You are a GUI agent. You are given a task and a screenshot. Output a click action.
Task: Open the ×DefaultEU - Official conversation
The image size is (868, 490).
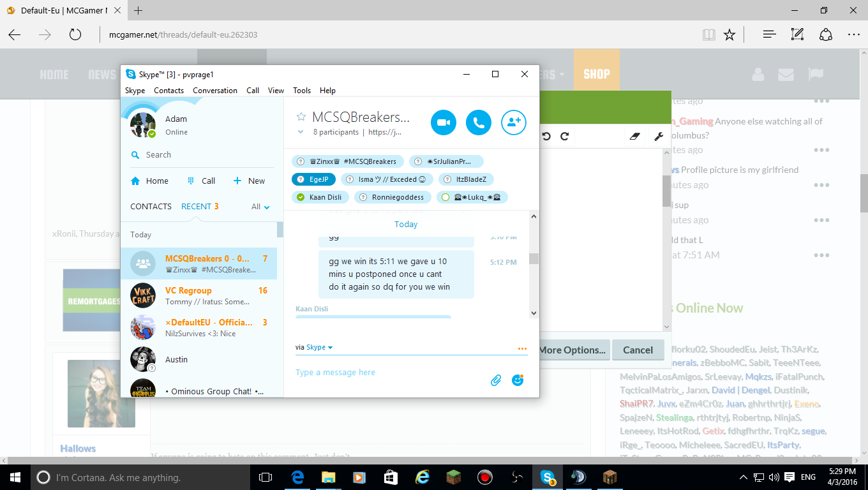click(x=198, y=328)
